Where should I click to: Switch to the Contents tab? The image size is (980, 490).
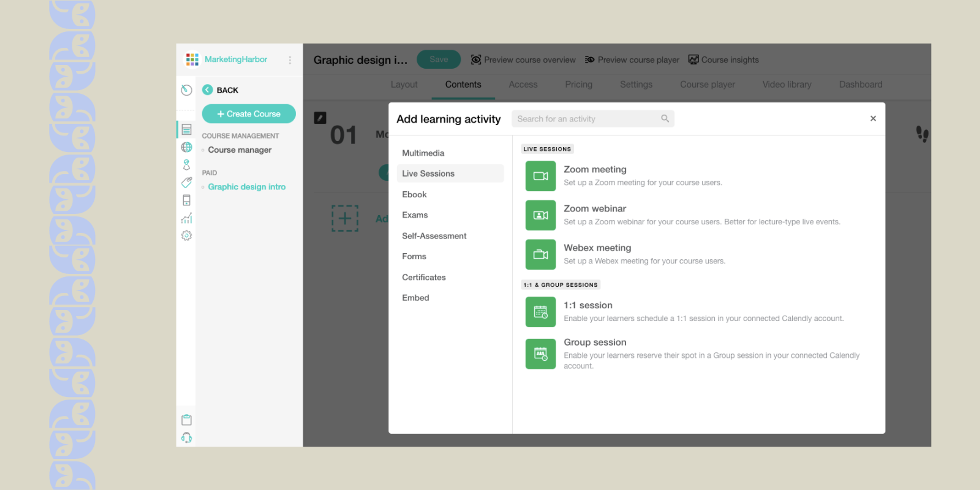[463, 84]
